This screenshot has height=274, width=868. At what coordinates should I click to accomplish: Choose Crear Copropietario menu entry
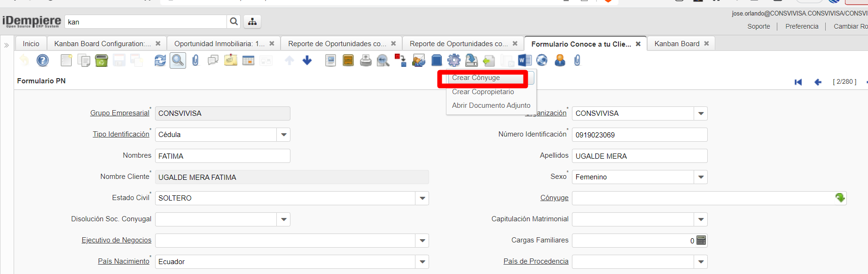click(483, 92)
